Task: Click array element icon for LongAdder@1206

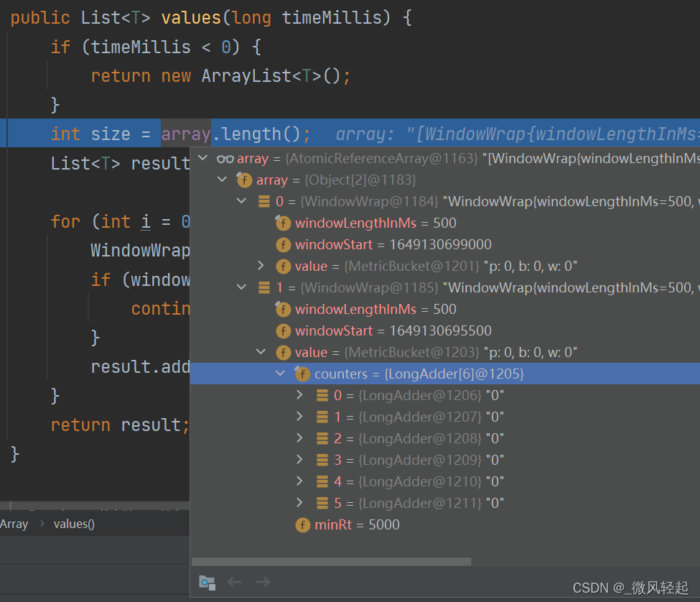Action: [322, 395]
